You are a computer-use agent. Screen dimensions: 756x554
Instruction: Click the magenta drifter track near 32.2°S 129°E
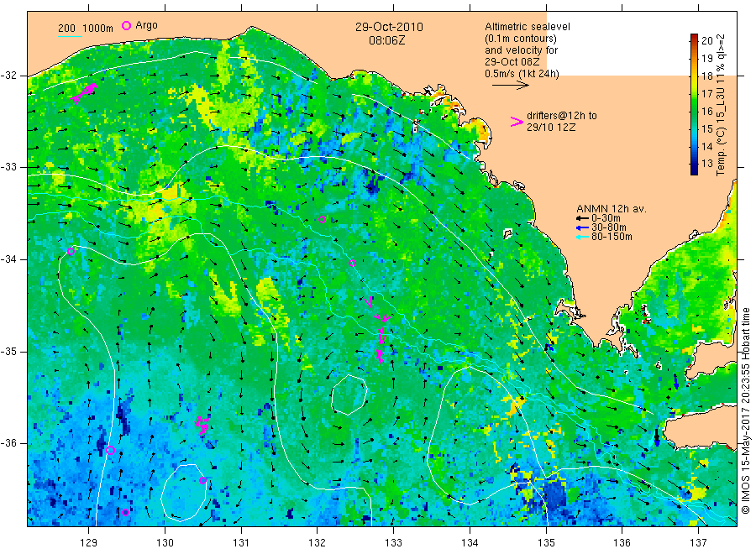(84, 93)
